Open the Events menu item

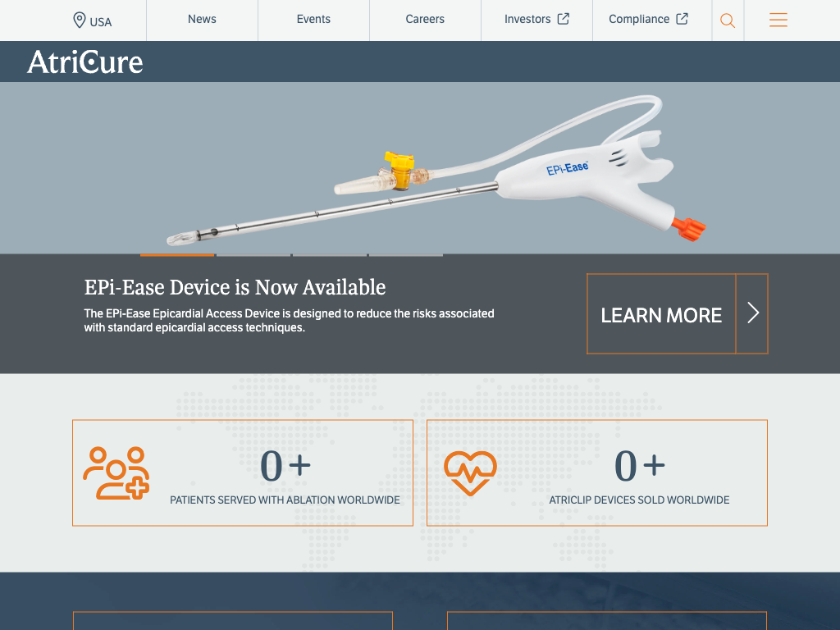coord(313,20)
